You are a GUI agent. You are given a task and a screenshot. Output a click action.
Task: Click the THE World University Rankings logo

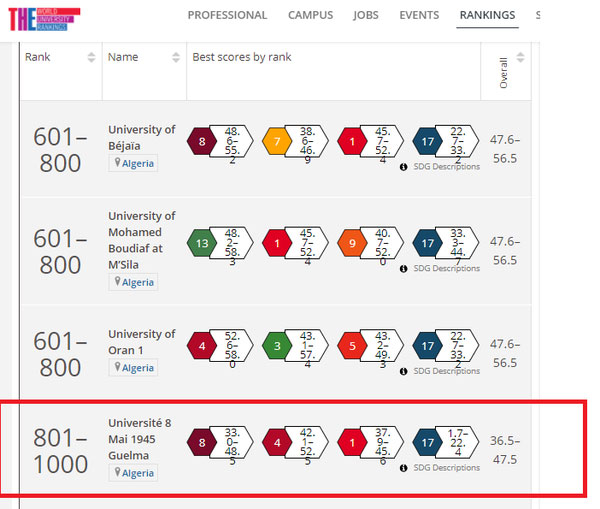(x=44, y=19)
